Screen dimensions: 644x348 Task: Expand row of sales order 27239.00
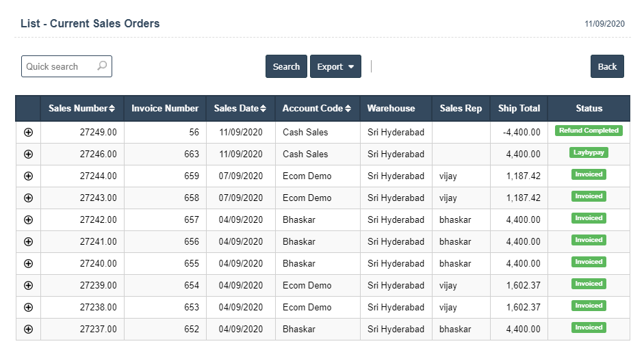(28, 286)
